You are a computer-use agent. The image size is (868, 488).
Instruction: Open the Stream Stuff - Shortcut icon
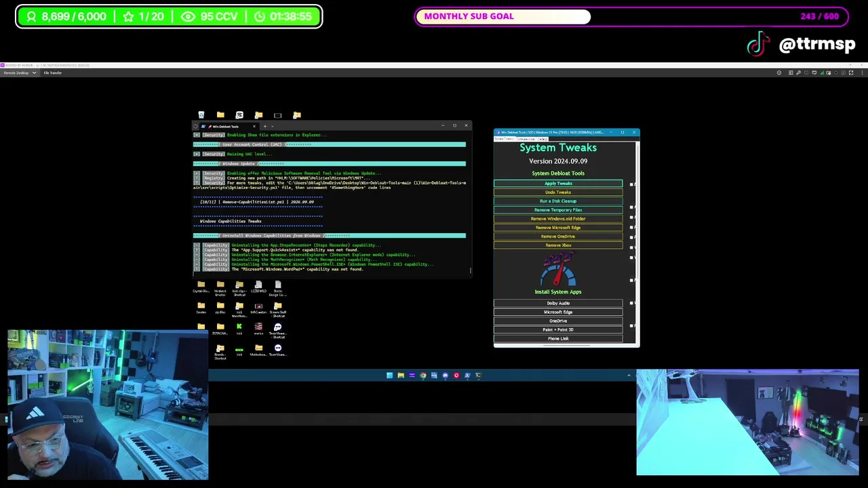click(278, 309)
